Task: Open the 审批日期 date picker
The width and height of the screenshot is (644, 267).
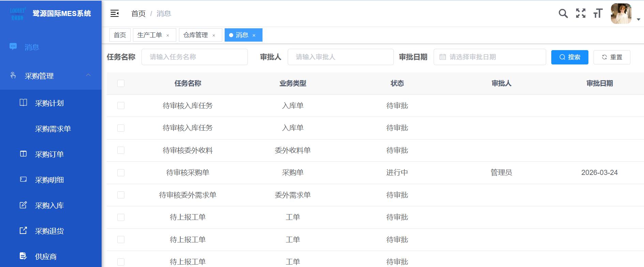Action: pyautogui.click(x=490, y=57)
